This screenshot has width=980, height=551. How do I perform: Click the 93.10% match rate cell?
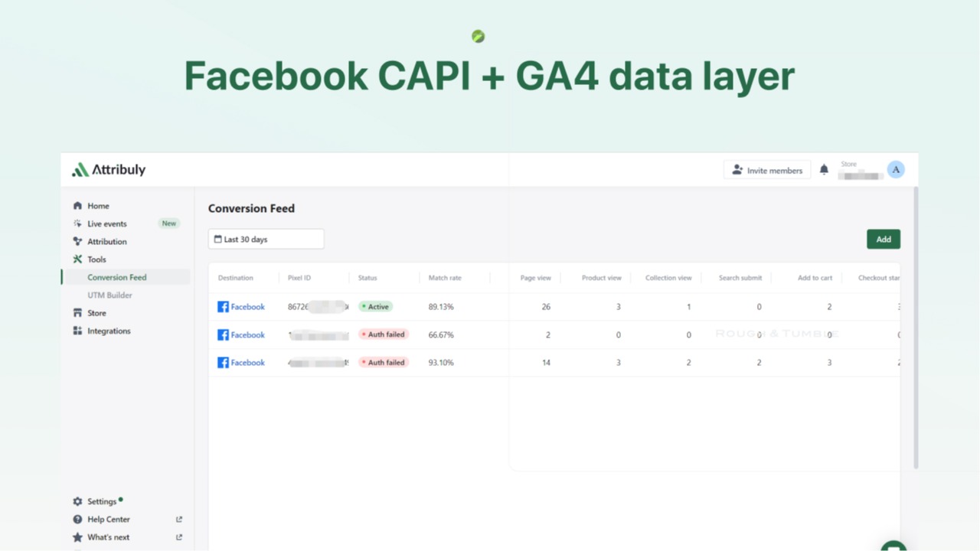tap(441, 363)
